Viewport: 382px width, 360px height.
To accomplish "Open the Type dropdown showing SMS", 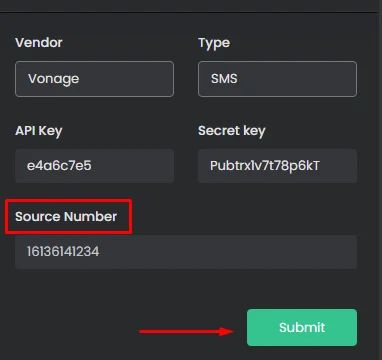I will [x=277, y=79].
